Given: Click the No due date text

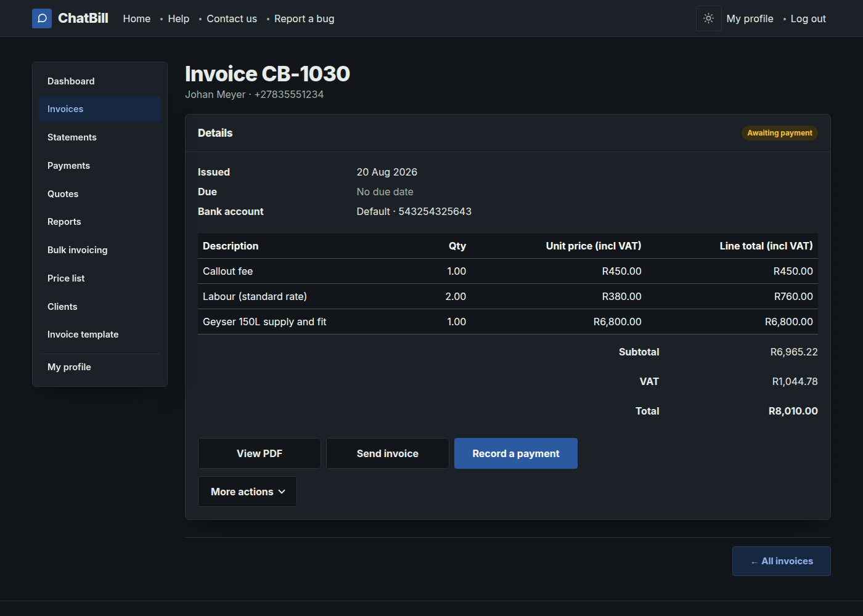Looking at the screenshot, I should click(385, 192).
